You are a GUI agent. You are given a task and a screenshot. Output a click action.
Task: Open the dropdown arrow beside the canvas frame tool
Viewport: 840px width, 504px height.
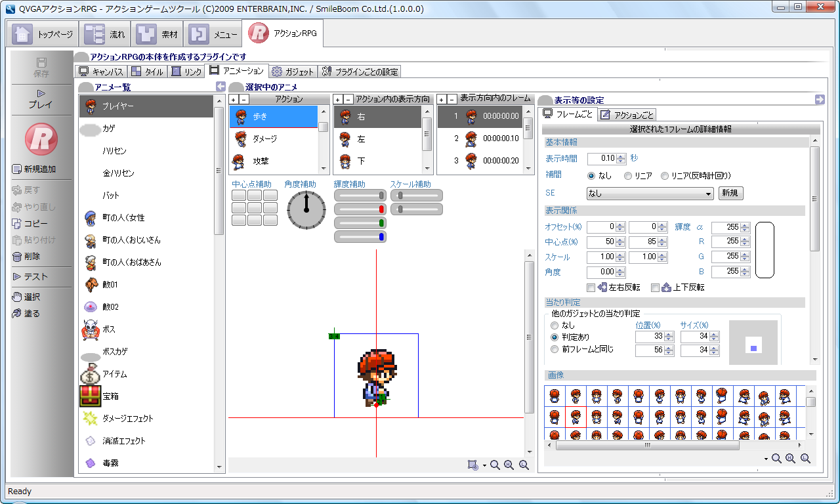[484, 465]
